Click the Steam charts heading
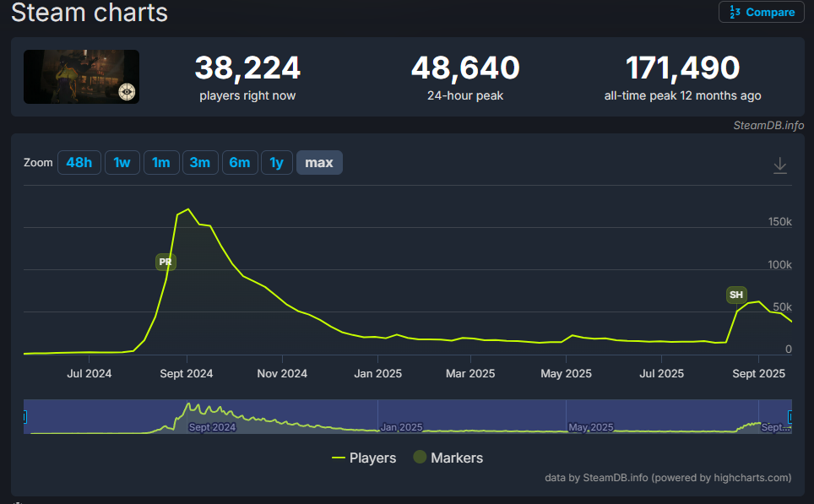Image resolution: width=814 pixels, height=504 pixels. [x=90, y=12]
